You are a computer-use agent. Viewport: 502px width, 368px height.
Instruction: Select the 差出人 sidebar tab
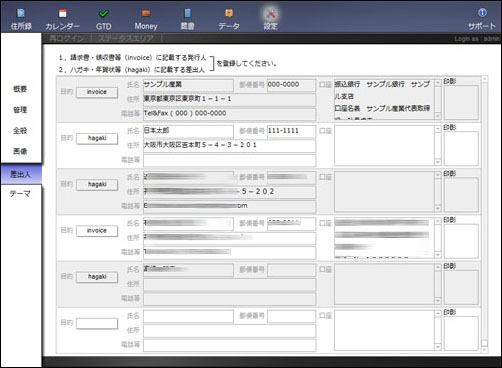[21, 174]
